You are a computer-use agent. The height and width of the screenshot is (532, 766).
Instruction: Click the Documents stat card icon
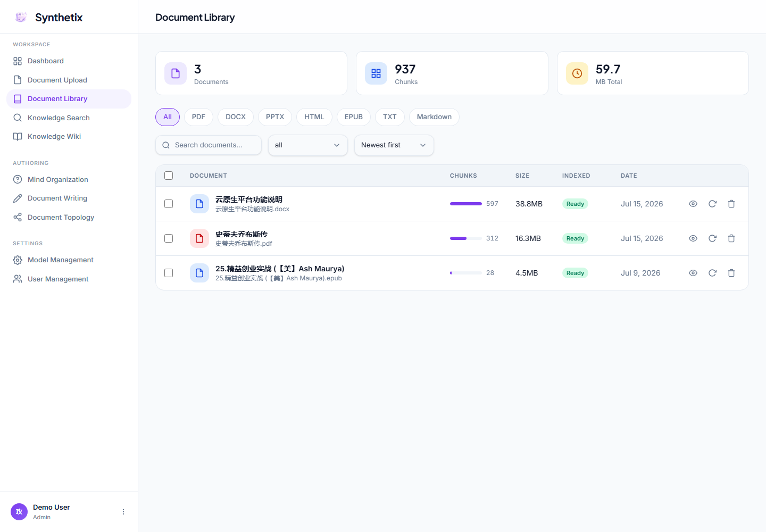[x=176, y=73]
